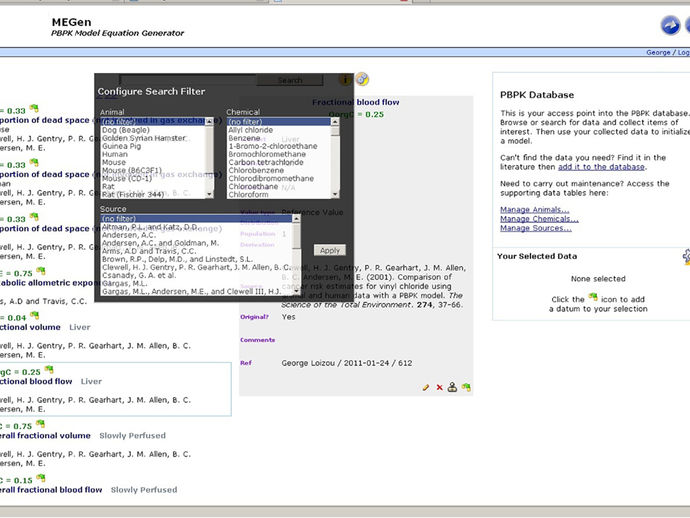The image size is (690, 518).
Task: Open the Manage Chemicals link
Action: pos(539,219)
